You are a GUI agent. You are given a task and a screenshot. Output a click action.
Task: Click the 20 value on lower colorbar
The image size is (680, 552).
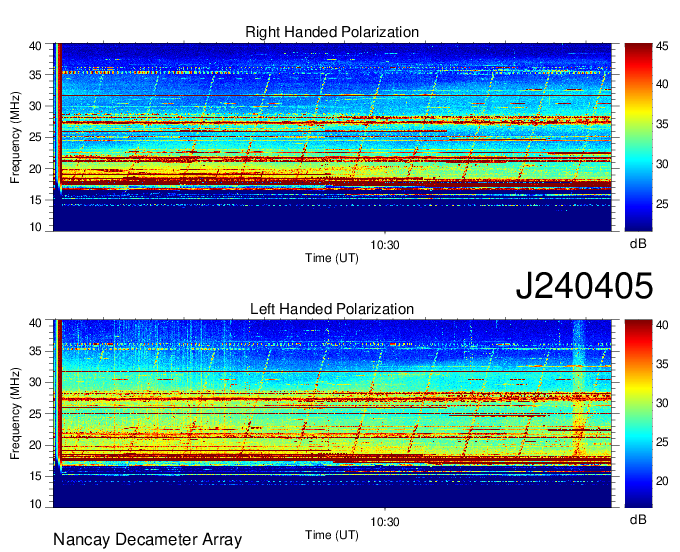pyautogui.click(x=662, y=480)
